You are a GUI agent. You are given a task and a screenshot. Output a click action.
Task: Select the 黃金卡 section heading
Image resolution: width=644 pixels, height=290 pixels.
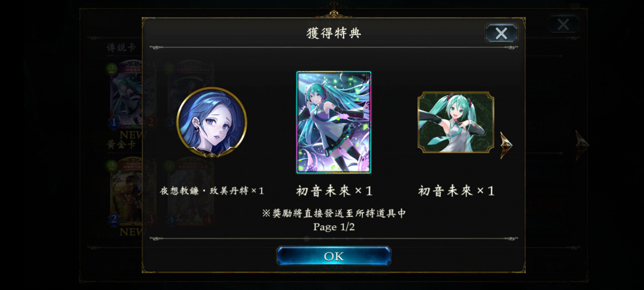click(x=121, y=144)
